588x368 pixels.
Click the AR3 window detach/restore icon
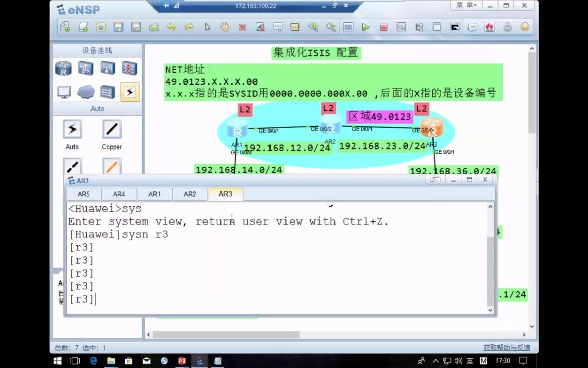click(x=435, y=180)
